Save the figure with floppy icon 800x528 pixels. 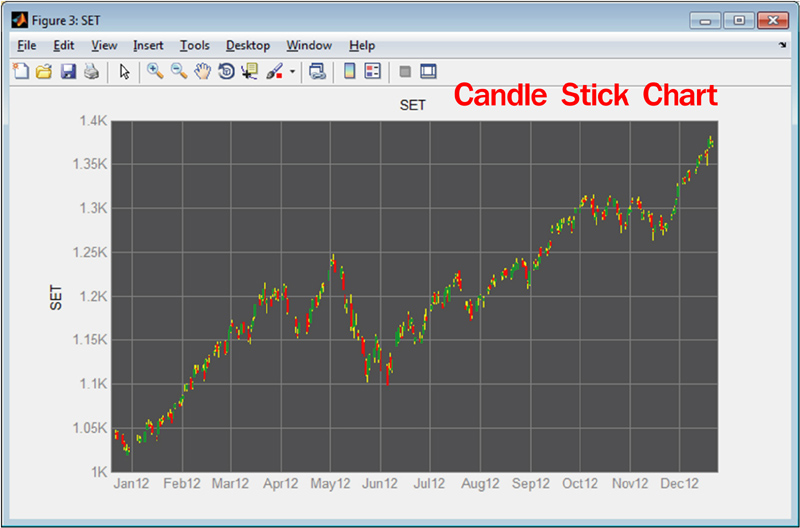[x=68, y=71]
